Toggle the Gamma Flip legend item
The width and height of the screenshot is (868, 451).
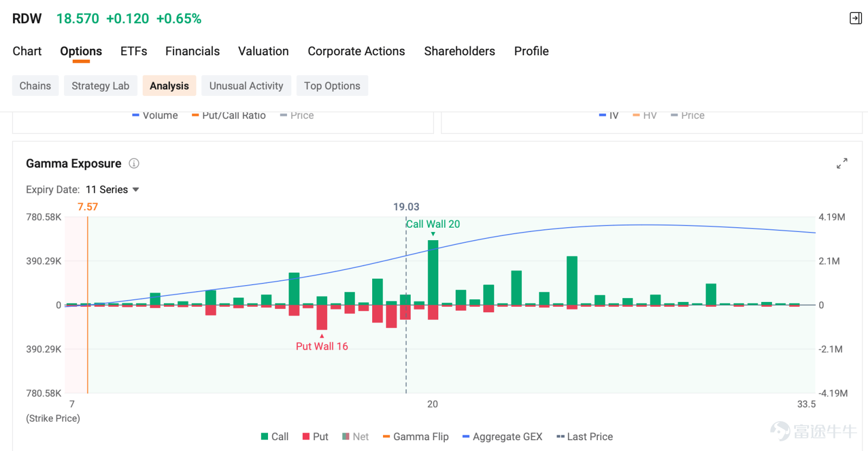(x=416, y=436)
